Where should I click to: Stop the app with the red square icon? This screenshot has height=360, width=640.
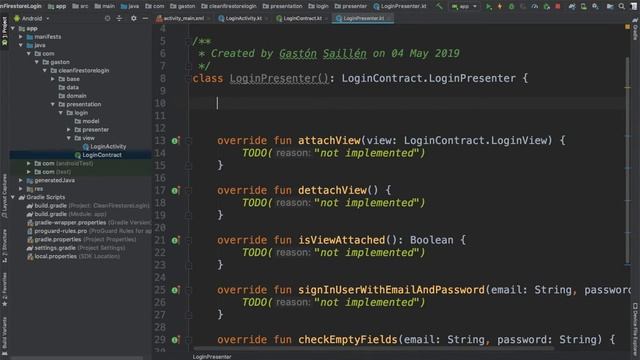[558, 6]
